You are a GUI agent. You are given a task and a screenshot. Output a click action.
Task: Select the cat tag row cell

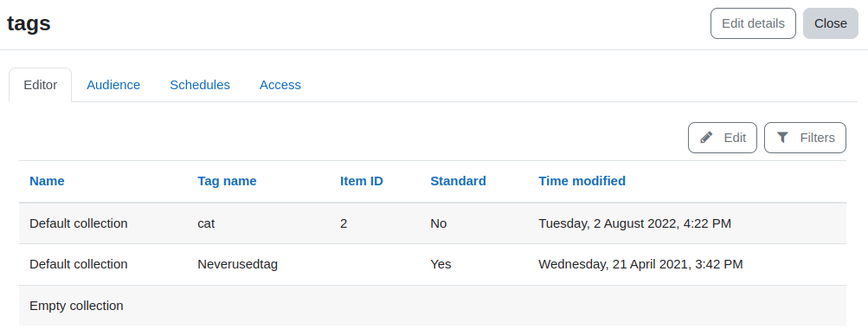click(206, 223)
